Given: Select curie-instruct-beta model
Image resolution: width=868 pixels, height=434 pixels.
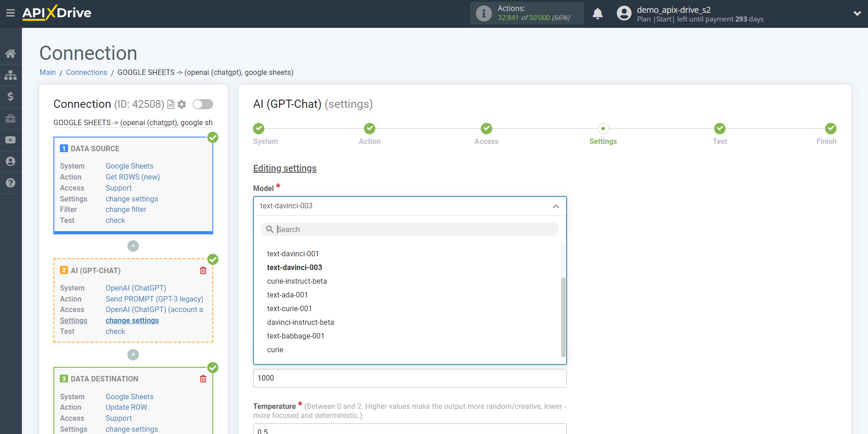Looking at the screenshot, I should pyautogui.click(x=297, y=281).
